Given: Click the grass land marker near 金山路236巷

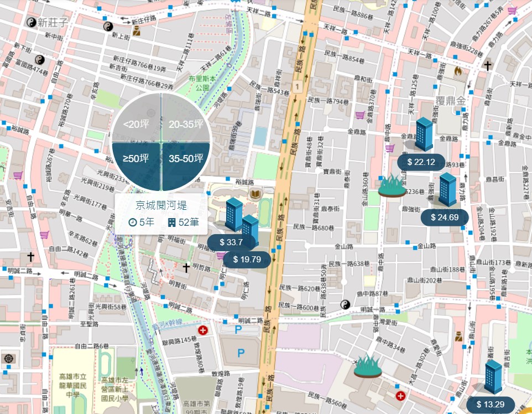Looking at the screenshot, I should (392, 185).
